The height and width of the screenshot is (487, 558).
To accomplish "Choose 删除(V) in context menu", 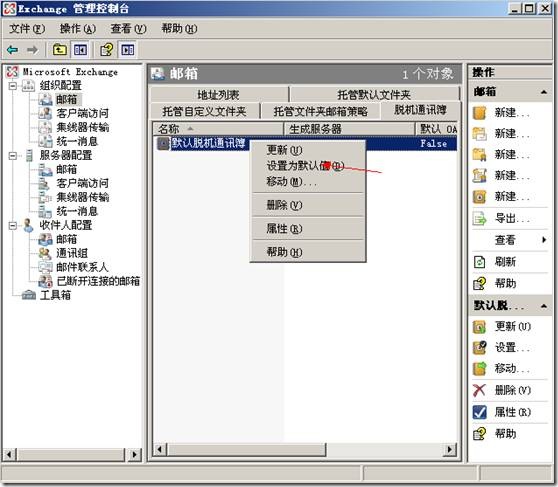I will click(308, 205).
